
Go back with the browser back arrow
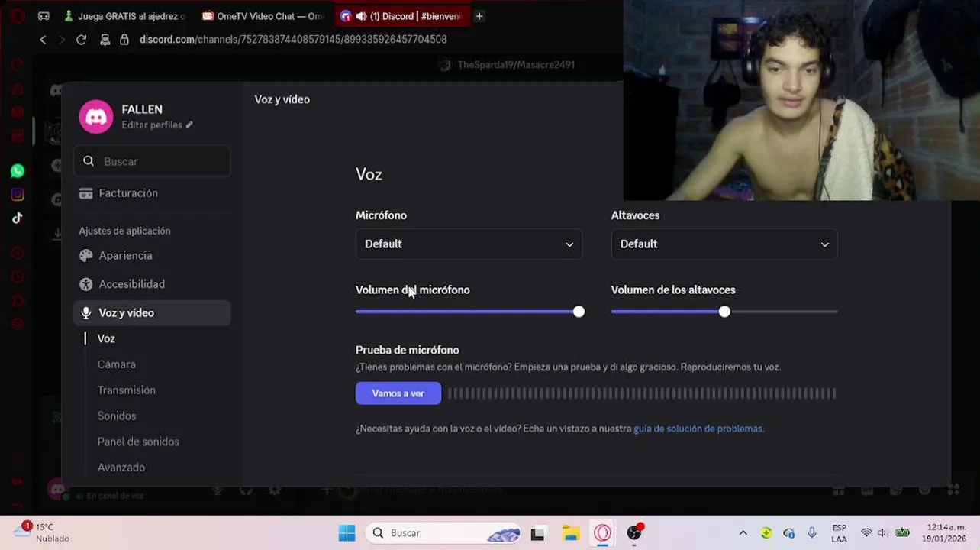pyautogui.click(x=43, y=39)
